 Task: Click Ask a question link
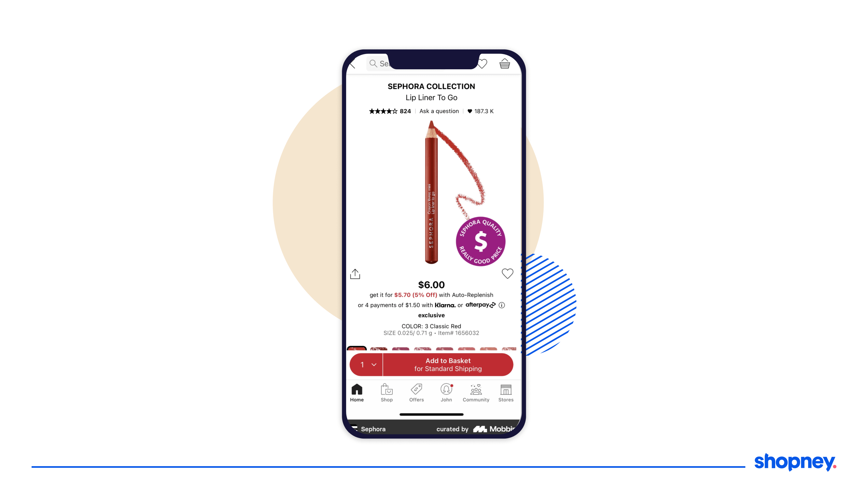439,111
